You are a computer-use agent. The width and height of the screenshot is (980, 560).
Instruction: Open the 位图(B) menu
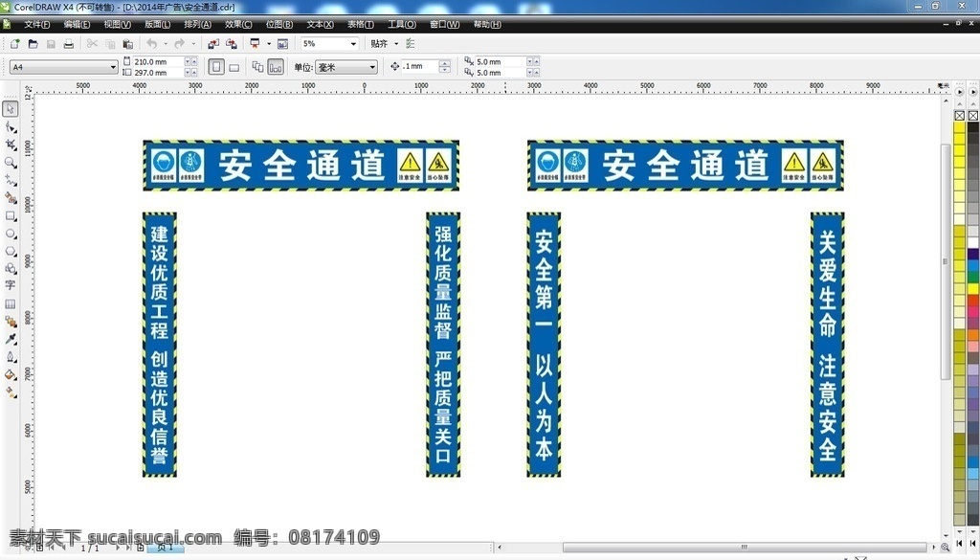tap(279, 24)
